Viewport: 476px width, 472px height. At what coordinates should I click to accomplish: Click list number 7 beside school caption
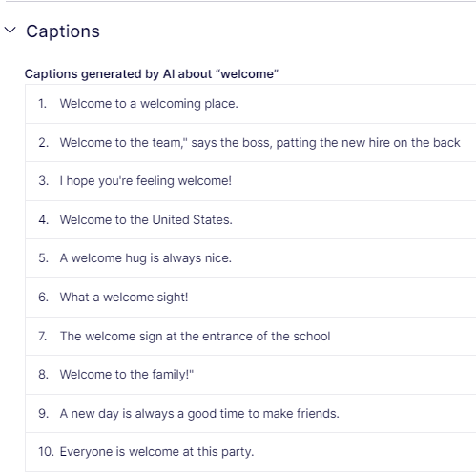43,337
